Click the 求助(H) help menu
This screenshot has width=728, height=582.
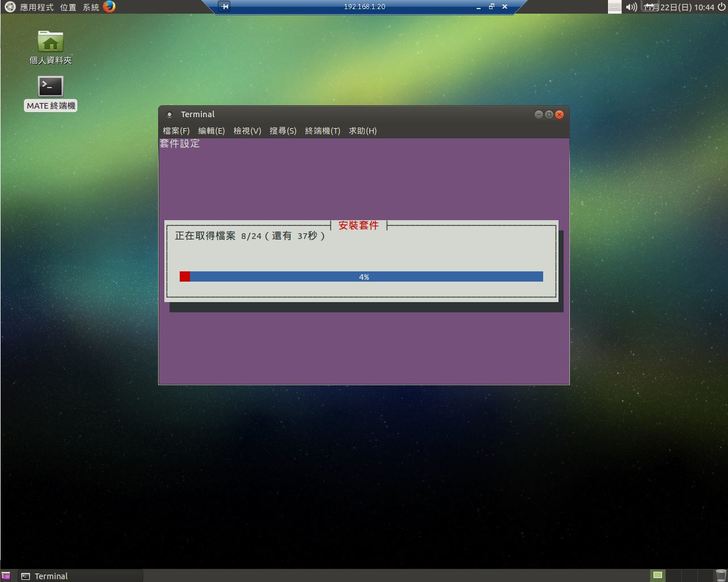(362, 131)
